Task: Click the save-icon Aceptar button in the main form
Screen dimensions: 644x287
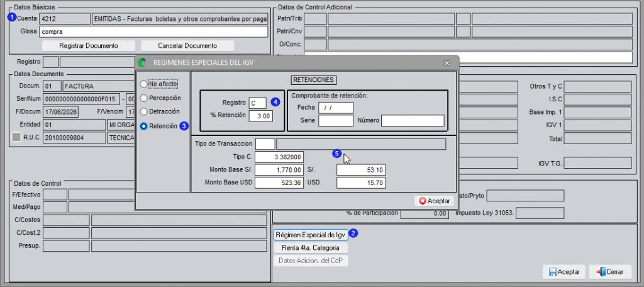Action: [564, 272]
